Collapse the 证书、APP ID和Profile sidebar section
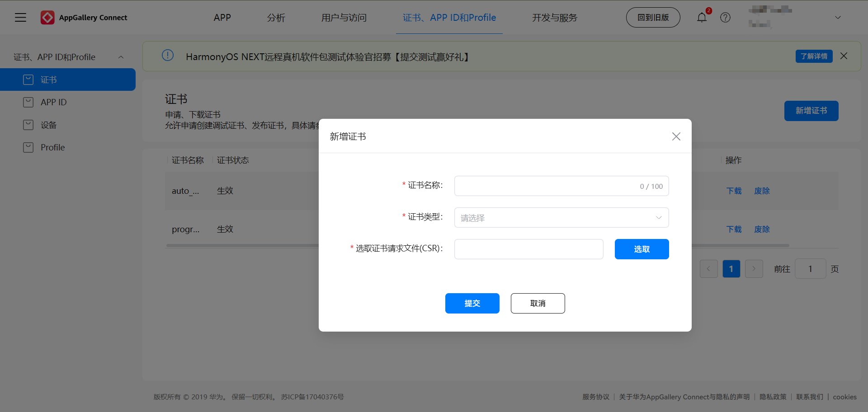 (x=121, y=57)
